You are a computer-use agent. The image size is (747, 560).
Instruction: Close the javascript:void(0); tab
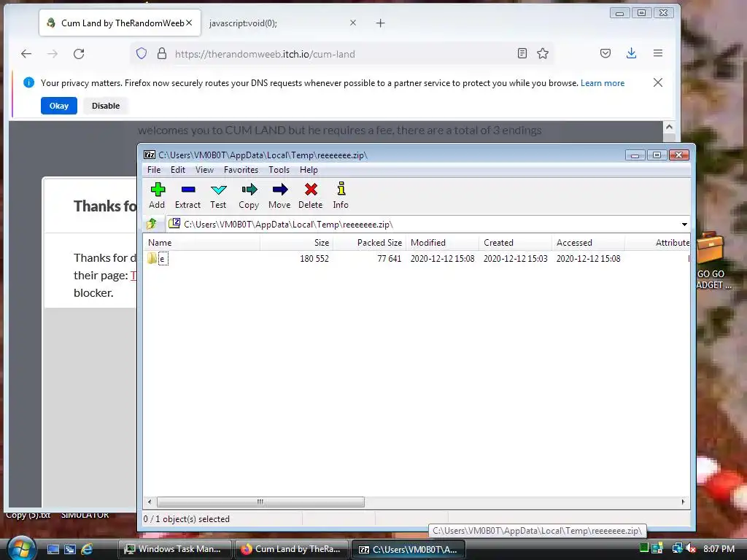(x=353, y=23)
